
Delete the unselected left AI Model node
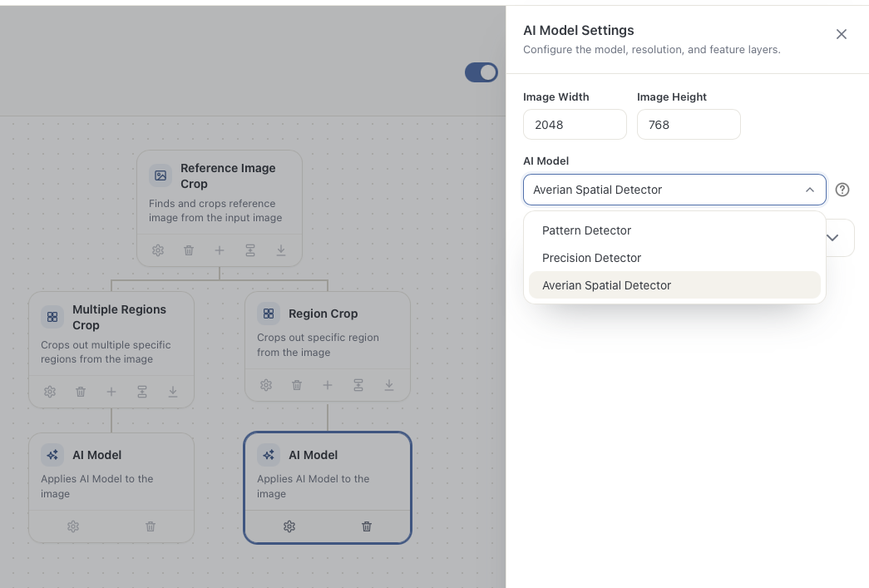click(x=151, y=526)
